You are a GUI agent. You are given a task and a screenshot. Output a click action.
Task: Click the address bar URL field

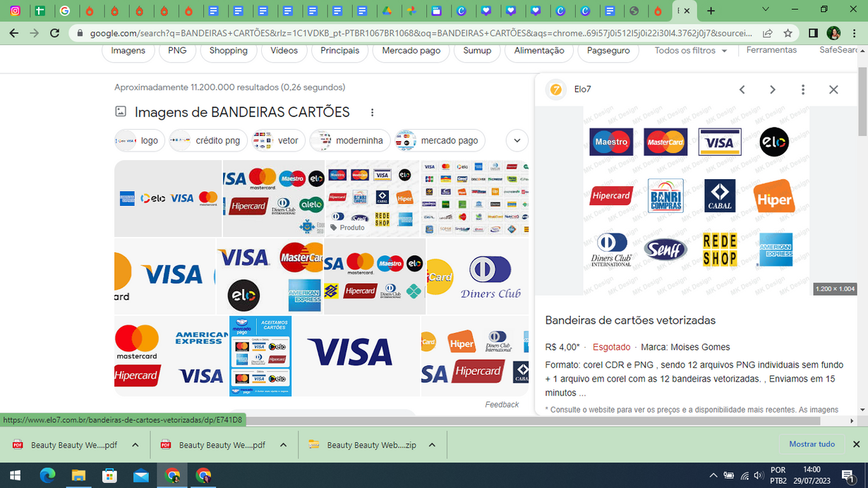[421, 33]
